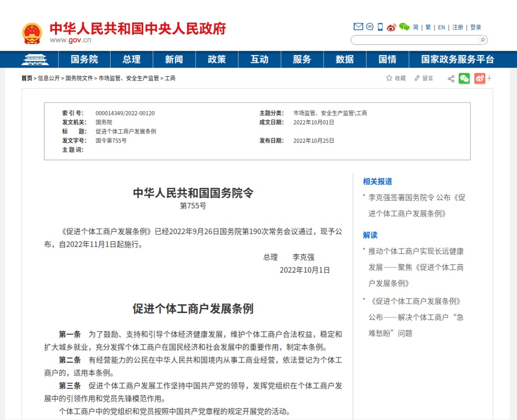Image resolution: width=517 pixels, height=420 pixels.
Task: Expand more share options with plus sign
Action: tap(489, 79)
